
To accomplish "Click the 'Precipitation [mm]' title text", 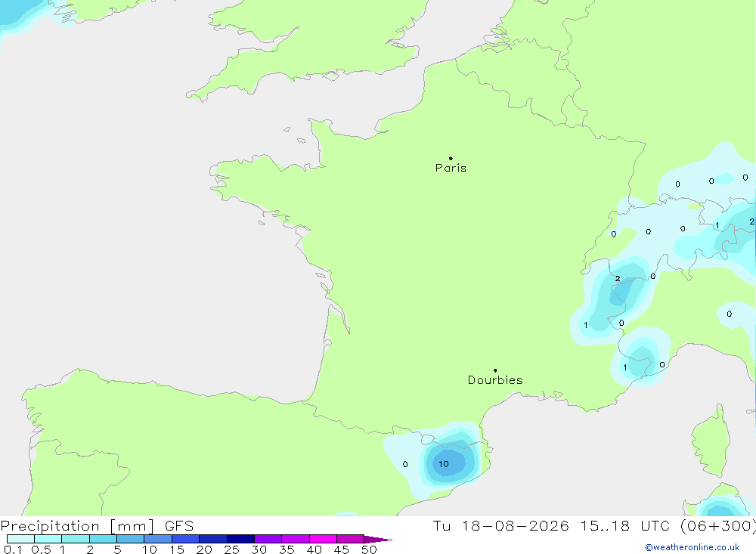I will [x=77, y=526].
